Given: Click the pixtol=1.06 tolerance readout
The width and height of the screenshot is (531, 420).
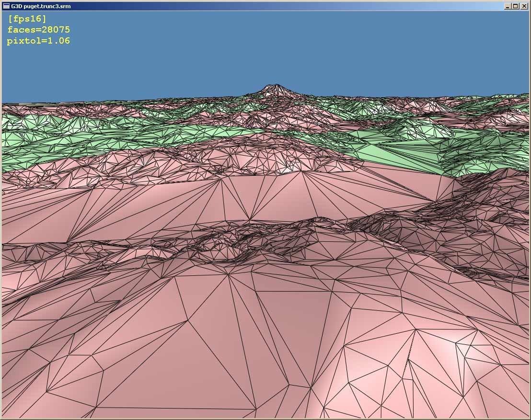Looking at the screenshot, I should pos(38,41).
